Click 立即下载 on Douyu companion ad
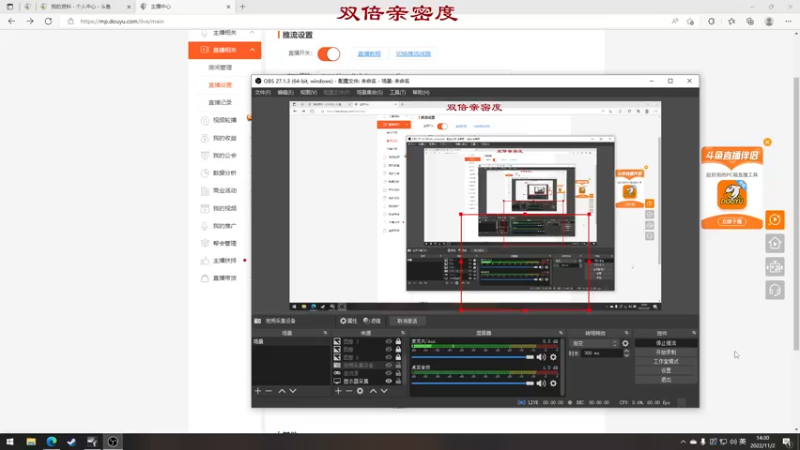The width and height of the screenshot is (800, 450). click(x=732, y=221)
